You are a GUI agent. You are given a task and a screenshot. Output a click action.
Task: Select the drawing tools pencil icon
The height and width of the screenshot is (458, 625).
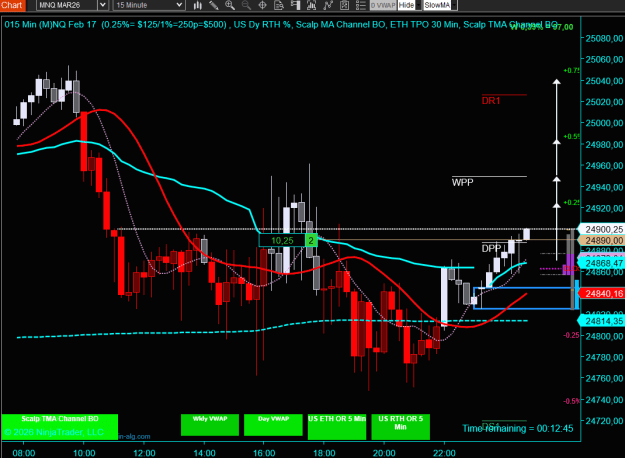point(214,5)
